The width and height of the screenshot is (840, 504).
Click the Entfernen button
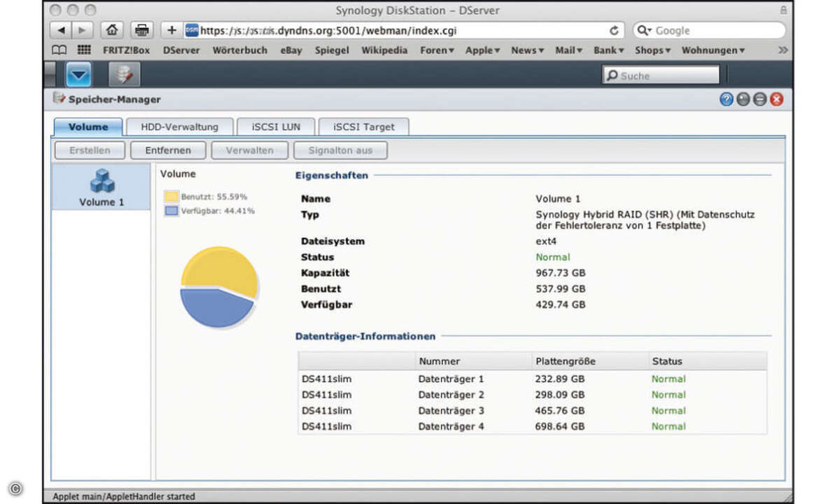(x=168, y=150)
